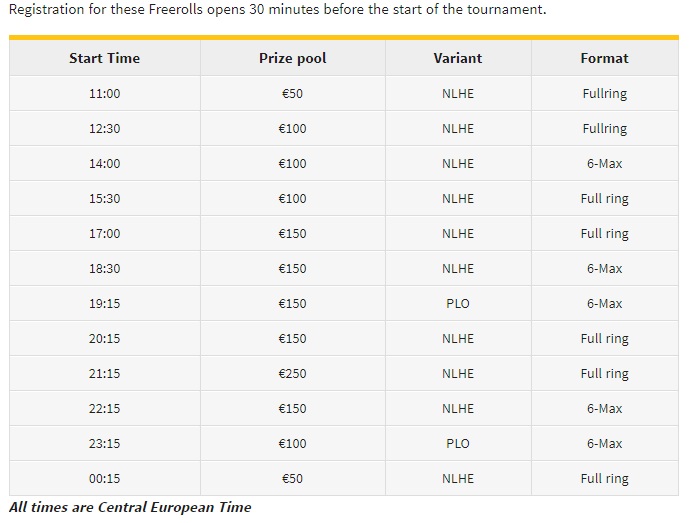This screenshot has height=523, width=690.
Task: Click the 21:15 start time cell
Action: [104, 373]
